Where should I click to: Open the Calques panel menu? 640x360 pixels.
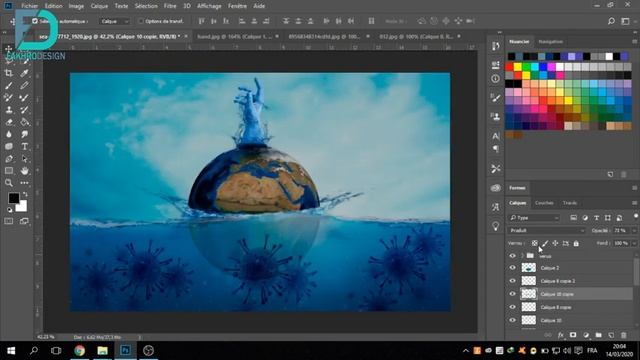point(634,203)
